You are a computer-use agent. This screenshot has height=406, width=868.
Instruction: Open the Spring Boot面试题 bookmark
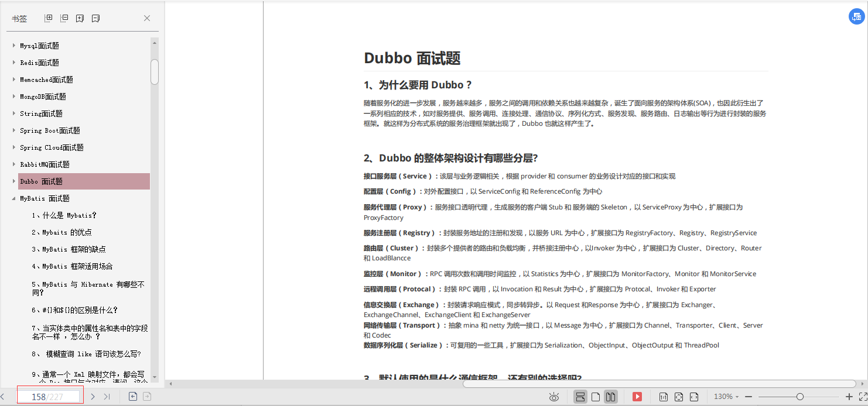50,130
